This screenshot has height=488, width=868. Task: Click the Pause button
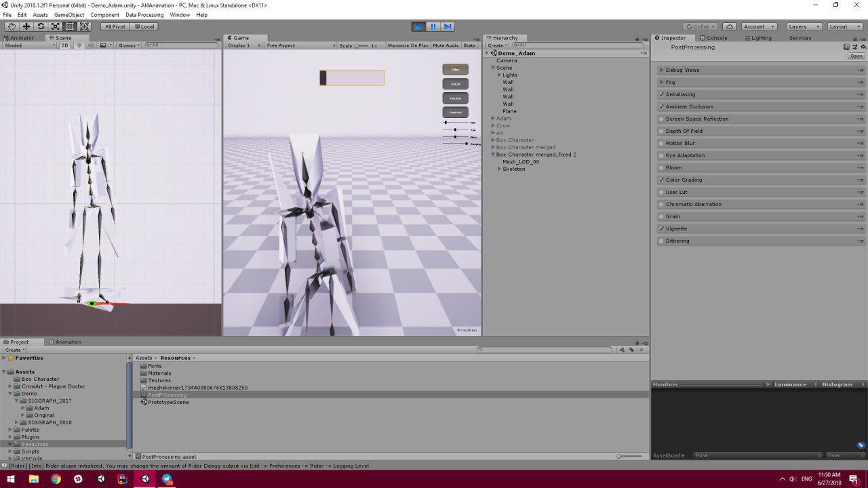[433, 26]
